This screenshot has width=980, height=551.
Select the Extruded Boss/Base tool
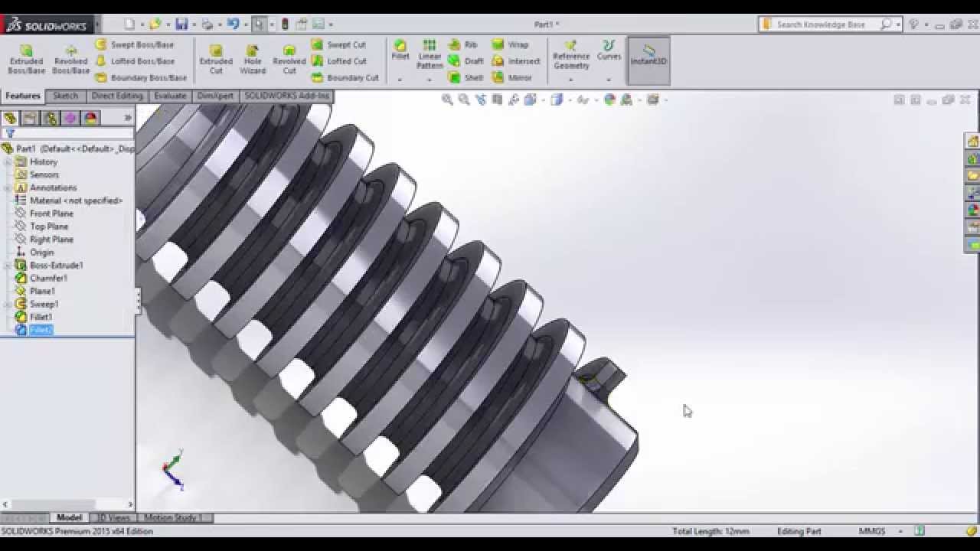(x=26, y=59)
